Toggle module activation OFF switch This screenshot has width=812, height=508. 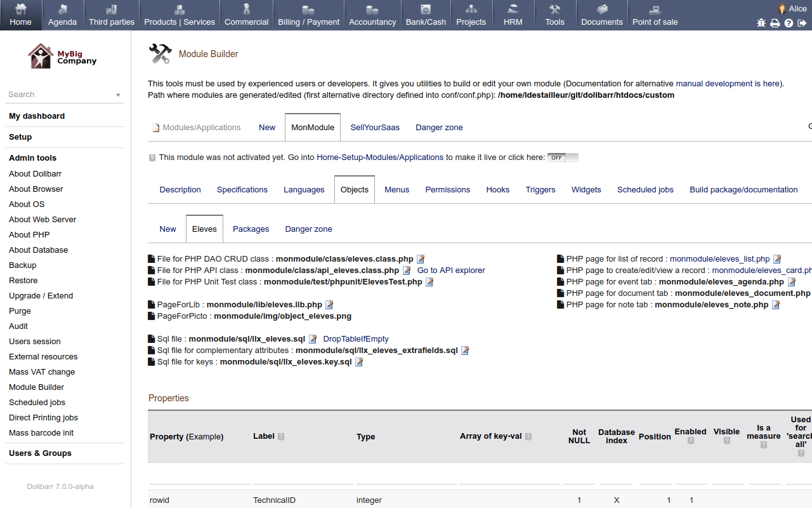[x=563, y=157]
